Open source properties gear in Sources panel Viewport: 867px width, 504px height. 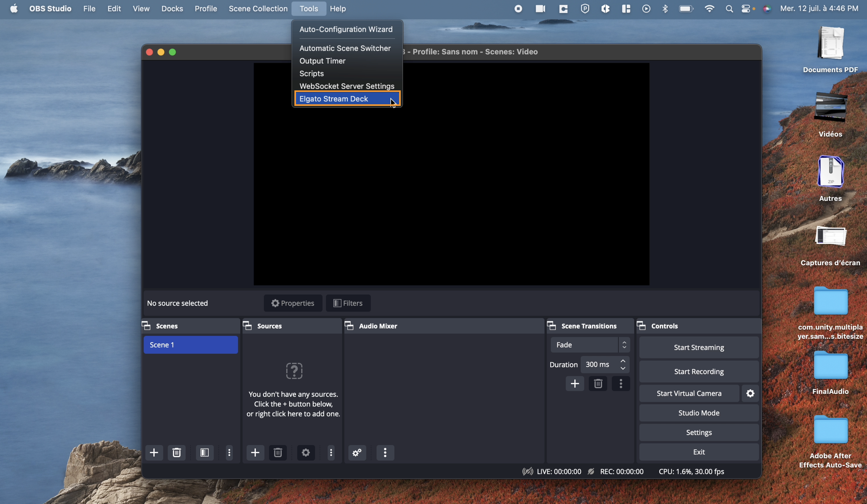pos(305,452)
